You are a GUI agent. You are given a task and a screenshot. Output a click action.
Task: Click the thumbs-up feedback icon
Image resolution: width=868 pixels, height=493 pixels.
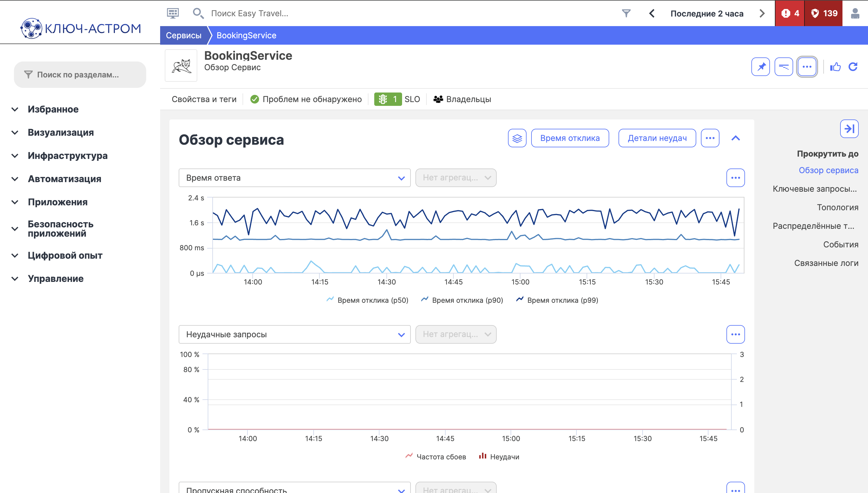(x=835, y=67)
